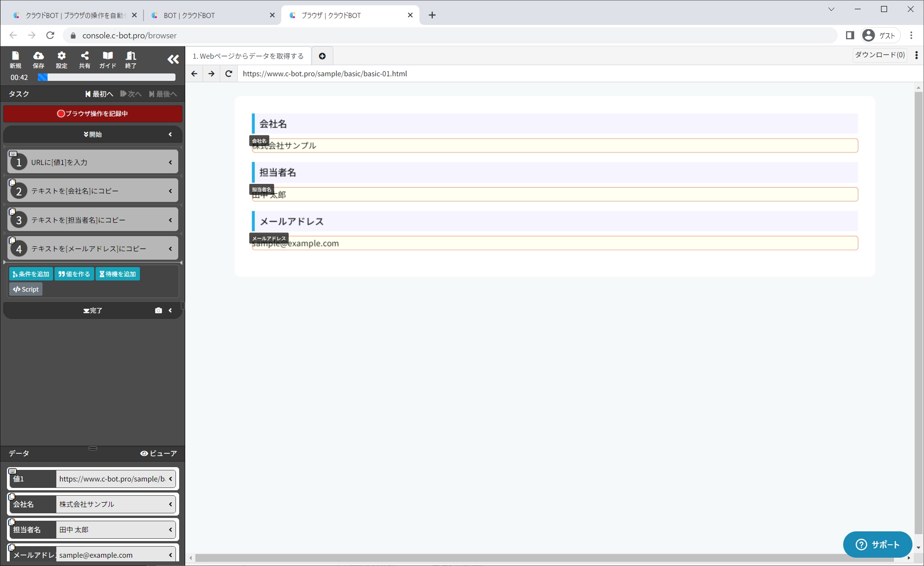Stop recording via ブラウザ操作を記録中 button

[x=92, y=114]
